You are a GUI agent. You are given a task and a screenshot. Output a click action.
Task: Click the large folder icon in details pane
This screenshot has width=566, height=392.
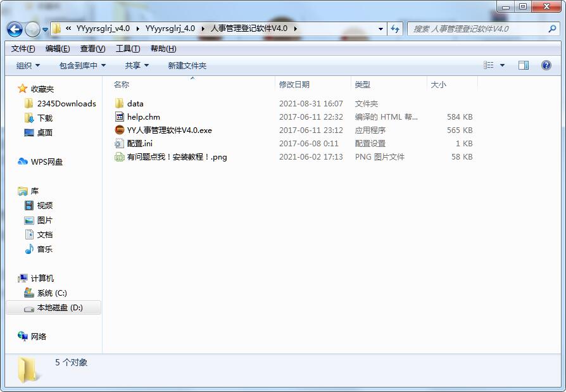point(28,370)
